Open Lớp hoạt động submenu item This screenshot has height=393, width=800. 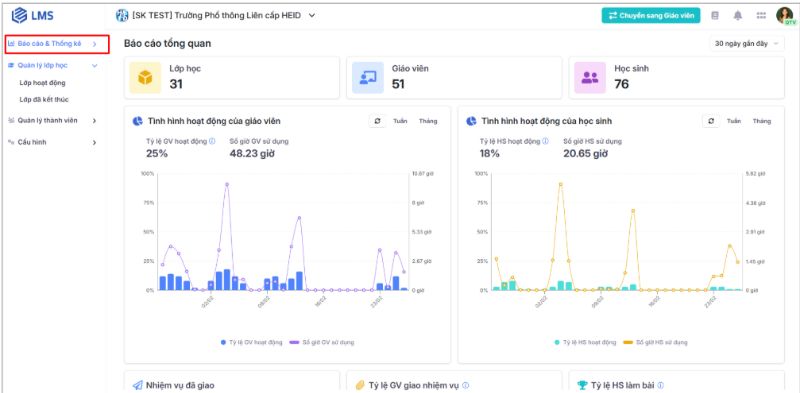tap(42, 83)
